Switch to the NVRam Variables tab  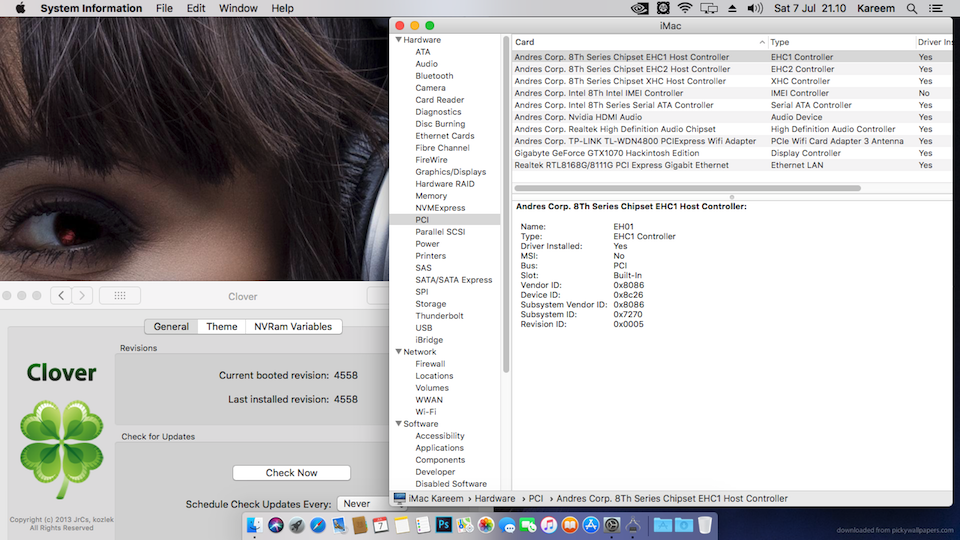click(294, 327)
